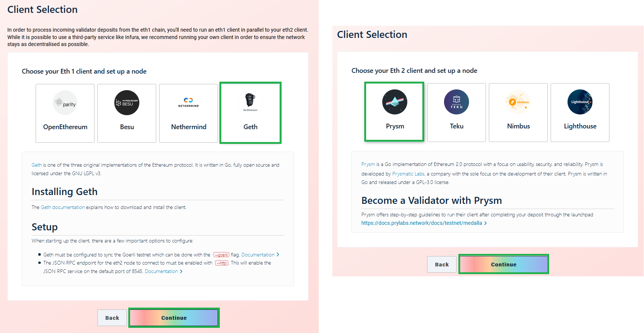Select the OpenEthereum parity client icon
The image size is (644, 333).
tap(65, 103)
